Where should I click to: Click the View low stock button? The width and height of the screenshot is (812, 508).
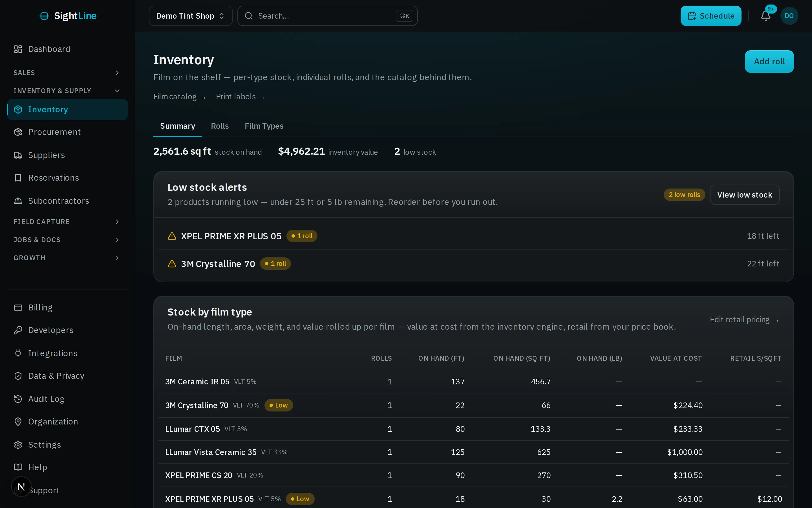click(745, 195)
